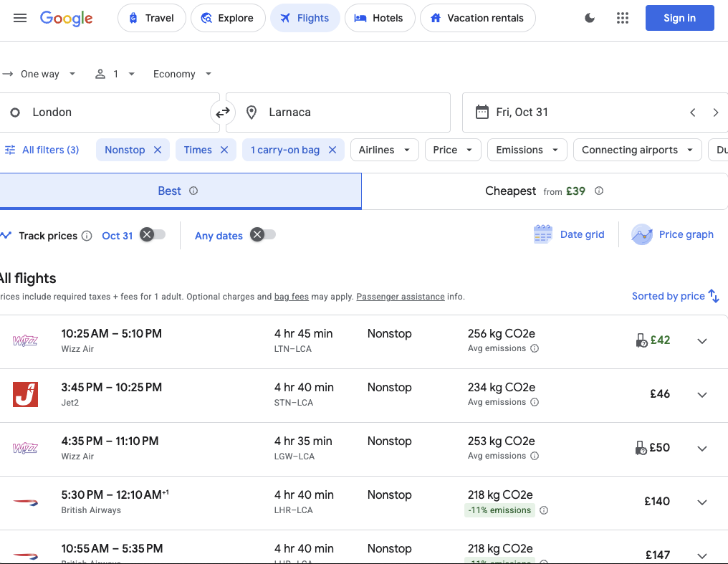
Task: Swap London and Larnaca locations
Action: [223, 113]
